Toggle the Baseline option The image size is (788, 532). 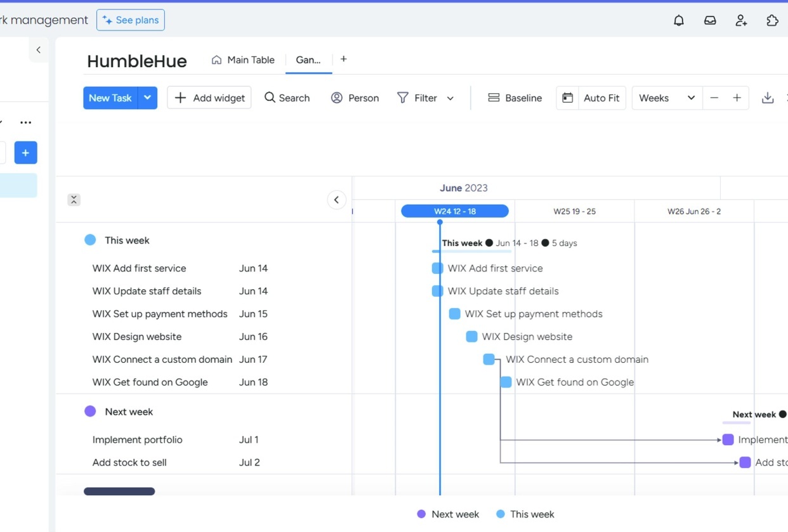pyautogui.click(x=515, y=98)
